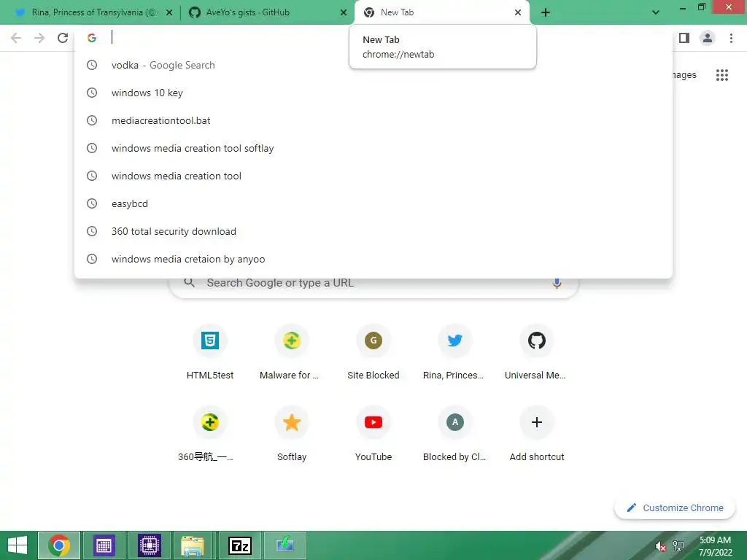Close the AveYo's gists GitHub tab

(x=344, y=12)
